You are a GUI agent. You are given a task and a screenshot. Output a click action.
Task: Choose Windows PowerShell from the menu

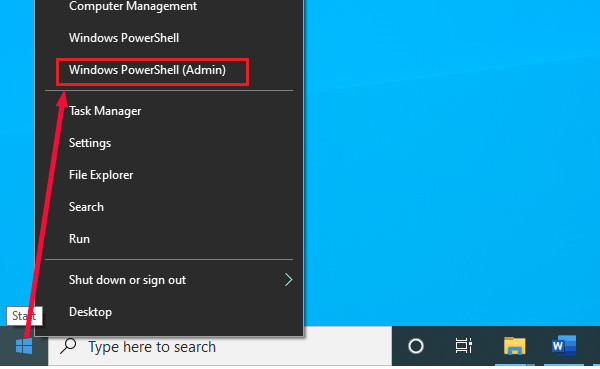click(x=169, y=38)
